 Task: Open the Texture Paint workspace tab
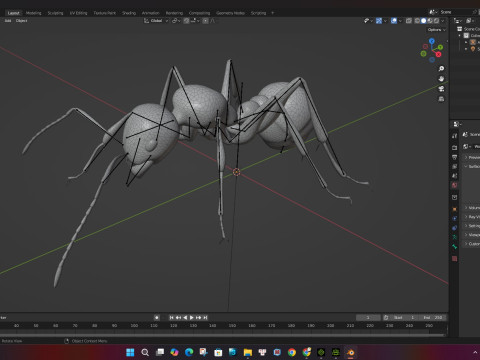click(104, 13)
